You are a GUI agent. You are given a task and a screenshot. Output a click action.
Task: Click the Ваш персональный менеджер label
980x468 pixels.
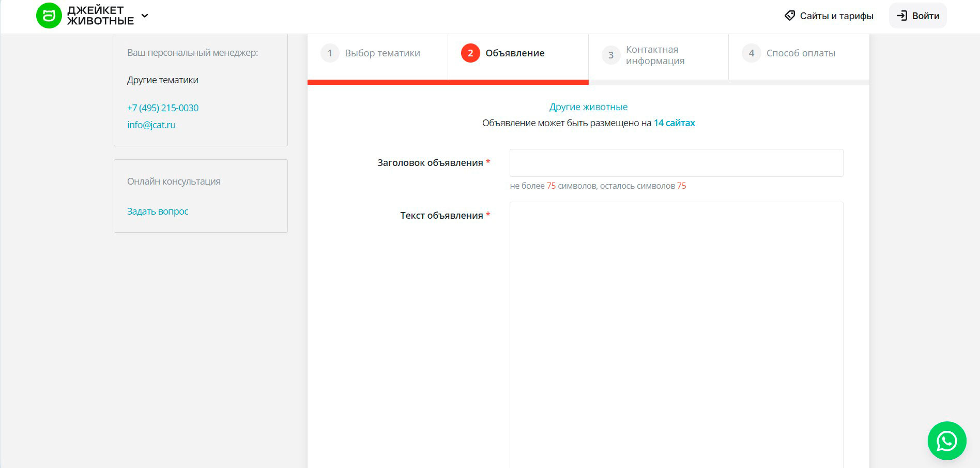click(192, 53)
